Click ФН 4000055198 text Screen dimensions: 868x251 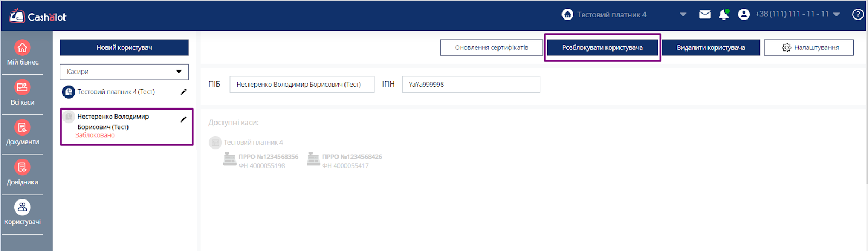pyautogui.click(x=261, y=166)
